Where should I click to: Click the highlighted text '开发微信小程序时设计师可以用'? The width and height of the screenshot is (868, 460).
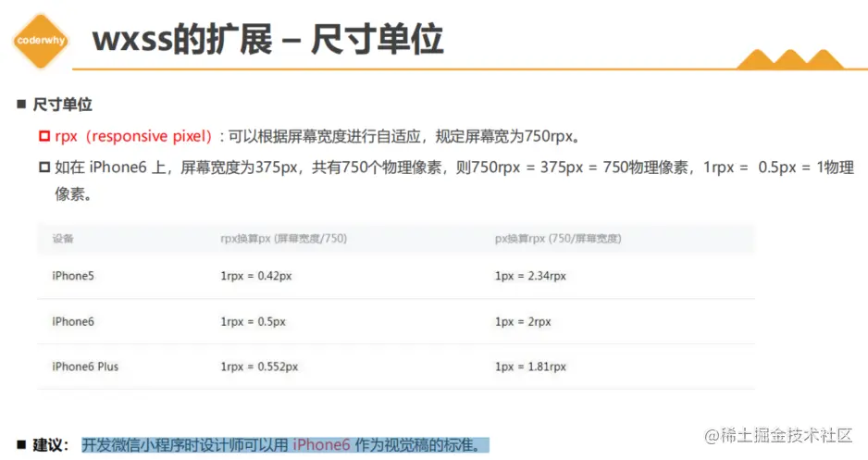point(185,445)
